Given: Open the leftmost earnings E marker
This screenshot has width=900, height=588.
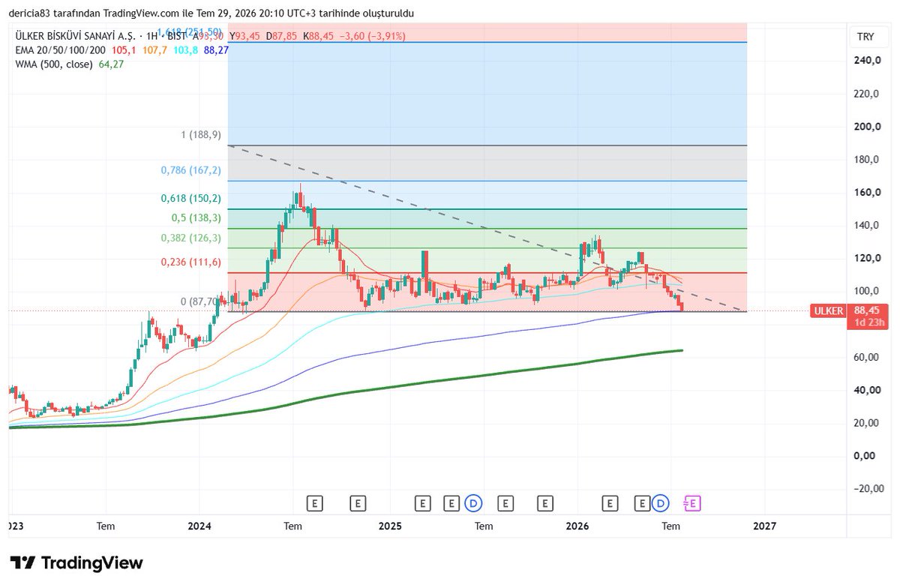Looking at the screenshot, I should pos(315,502).
